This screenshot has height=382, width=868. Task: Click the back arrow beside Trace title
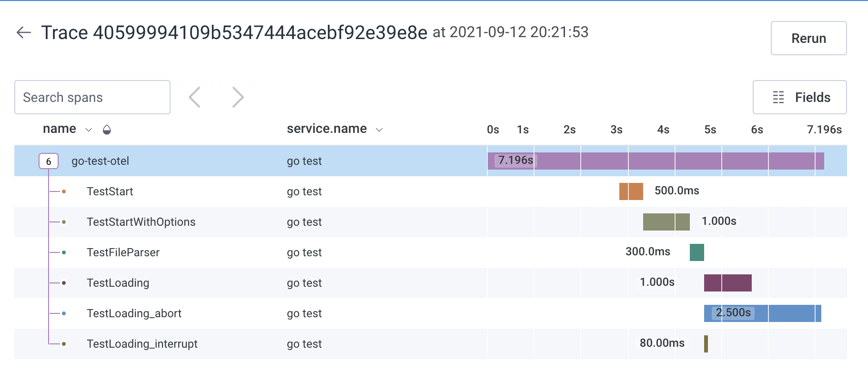[x=23, y=32]
